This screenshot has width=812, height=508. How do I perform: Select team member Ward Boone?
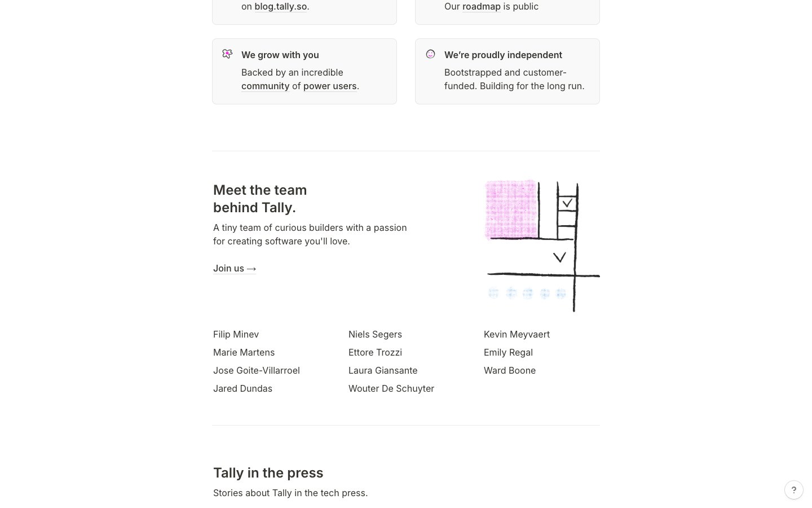[x=509, y=370]
